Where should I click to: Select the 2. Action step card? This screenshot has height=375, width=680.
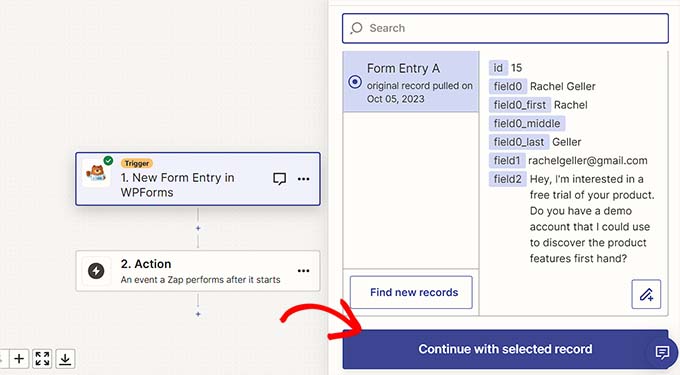198,271
